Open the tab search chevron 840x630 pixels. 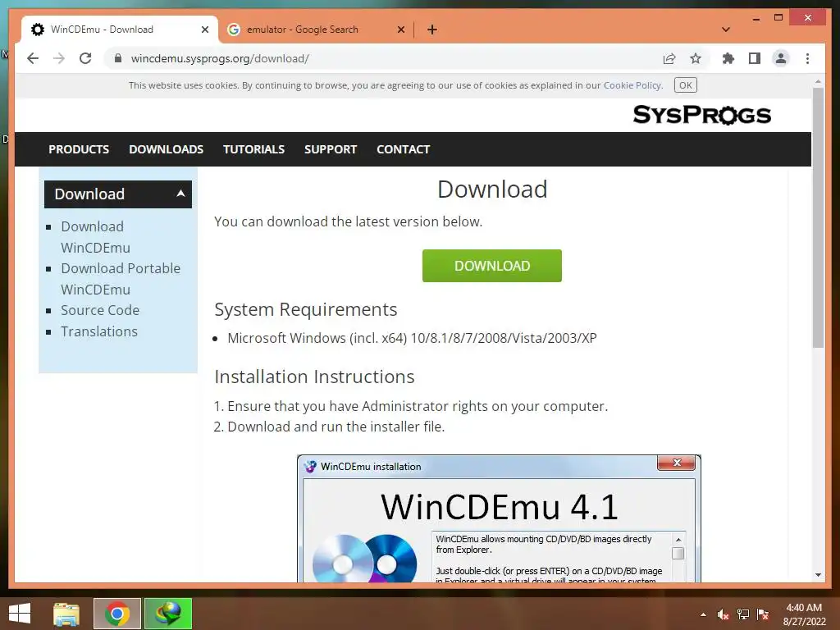pos(725,30)
